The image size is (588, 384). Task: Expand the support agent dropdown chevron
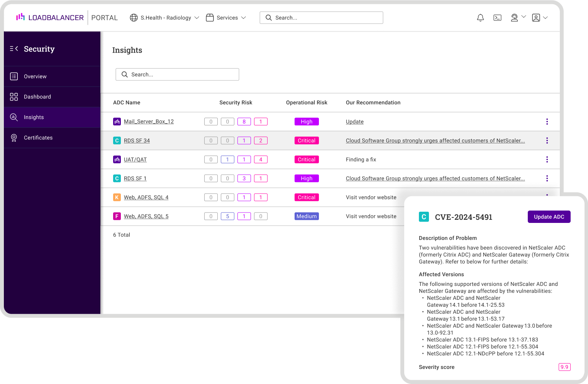(524, 17)
